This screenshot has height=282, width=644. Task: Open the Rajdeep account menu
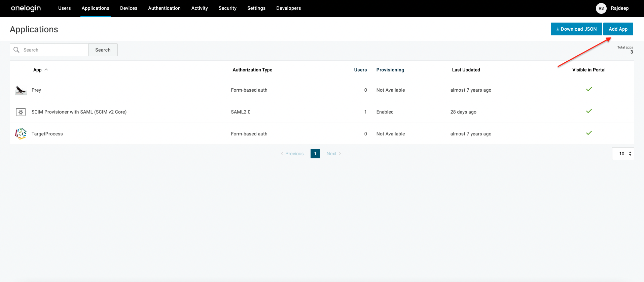point(619,8)
